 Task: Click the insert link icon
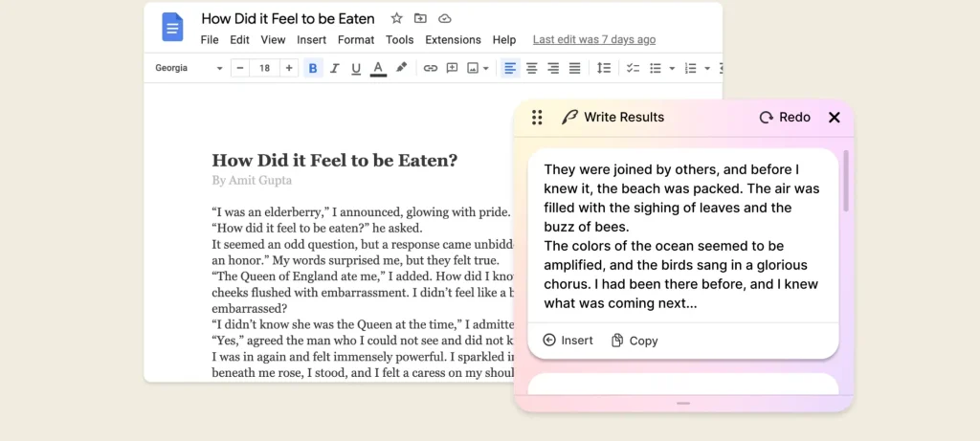click(x=430, y=68)
